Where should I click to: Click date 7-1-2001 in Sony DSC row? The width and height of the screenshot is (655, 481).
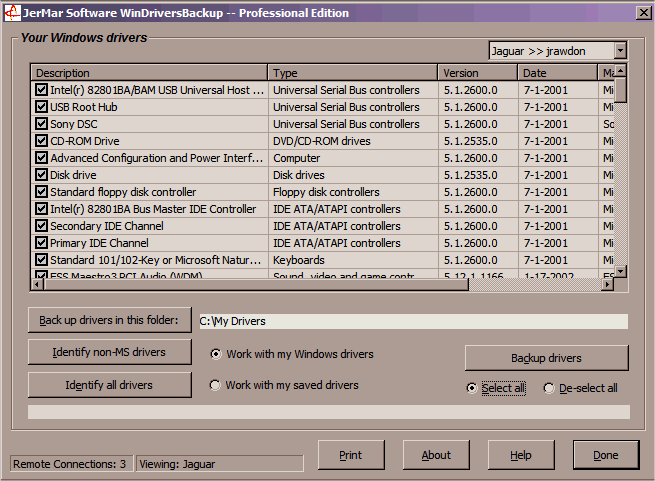(546, 124)
